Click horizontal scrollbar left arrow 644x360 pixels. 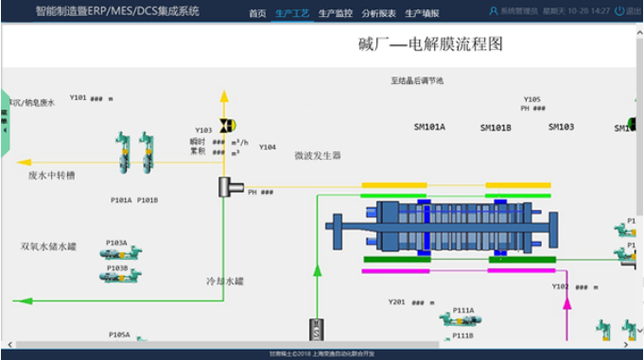[9, 345]
